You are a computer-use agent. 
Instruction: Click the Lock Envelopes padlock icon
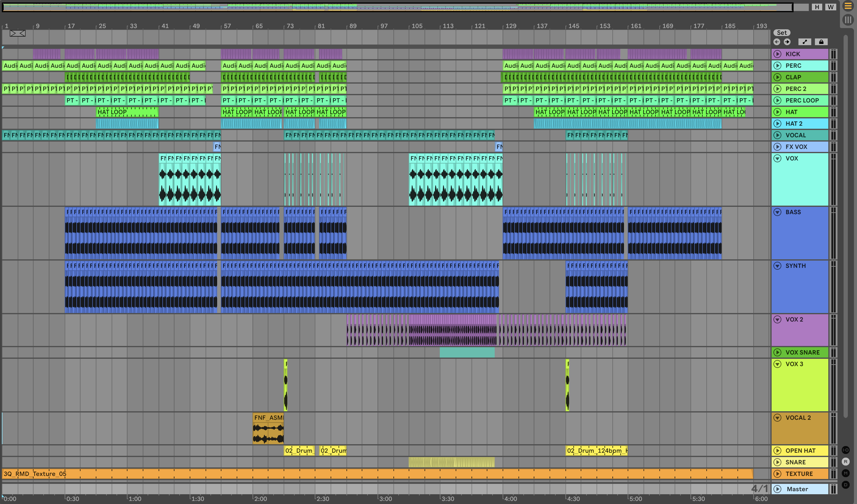(x=821, y=42)
